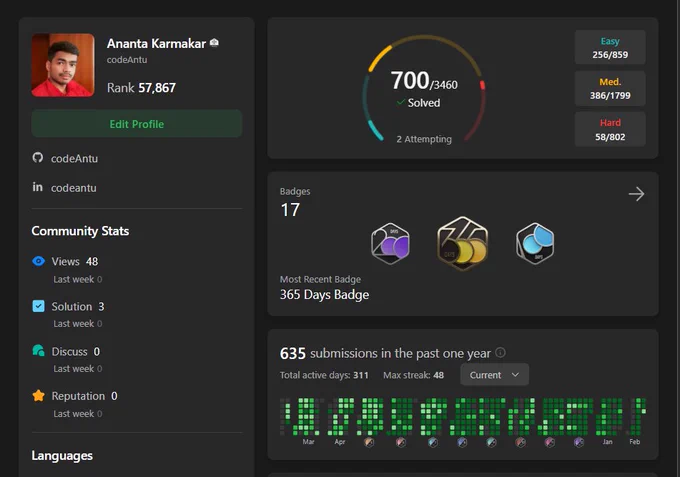
Task: Select the purple 200 Days badge
Action: coord(390,243)
